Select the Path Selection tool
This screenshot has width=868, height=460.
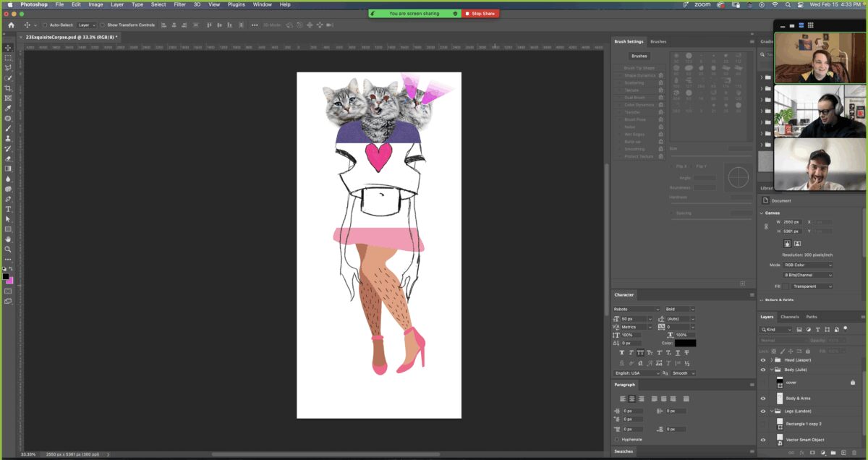point(8,218)
